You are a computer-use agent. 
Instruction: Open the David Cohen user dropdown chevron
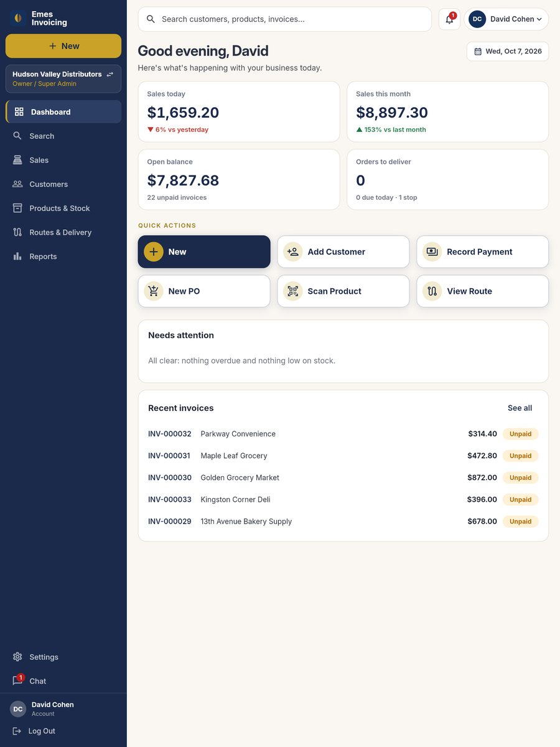pos(539,19)
